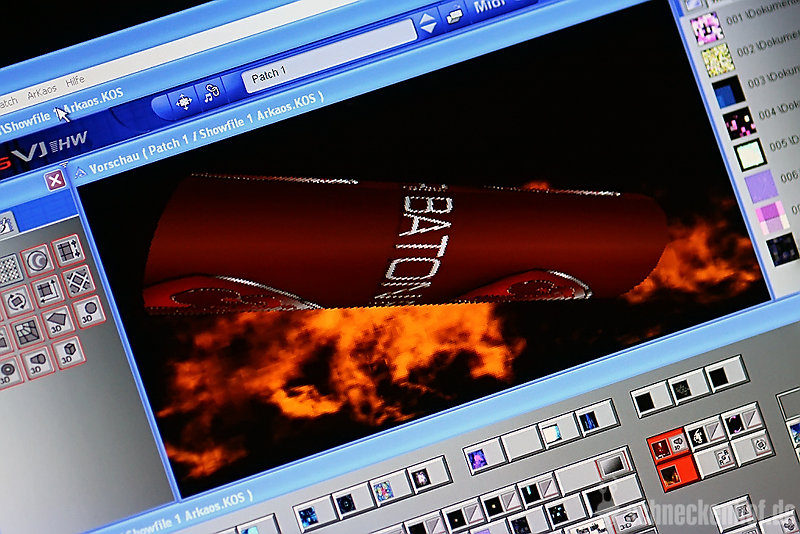Select the 3D cube effect icon
Image resolution: width=800 pixels, height=534 pixels.
tap(66, 352)
